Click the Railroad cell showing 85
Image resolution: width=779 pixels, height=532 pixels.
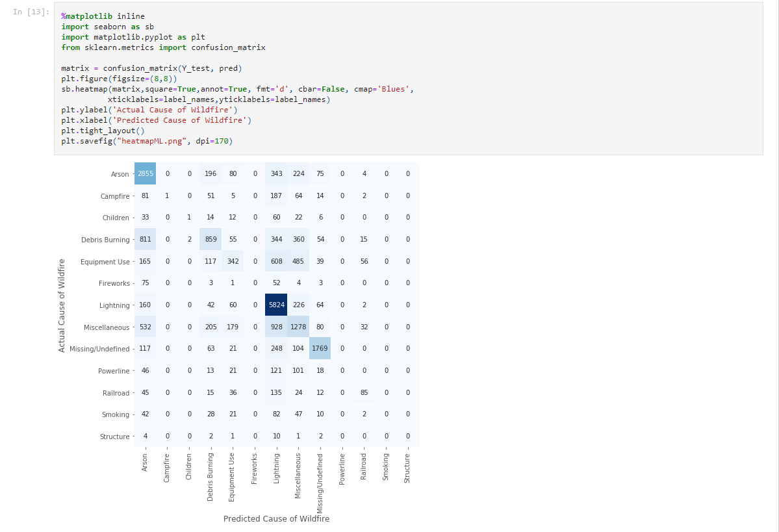[364, 392]
